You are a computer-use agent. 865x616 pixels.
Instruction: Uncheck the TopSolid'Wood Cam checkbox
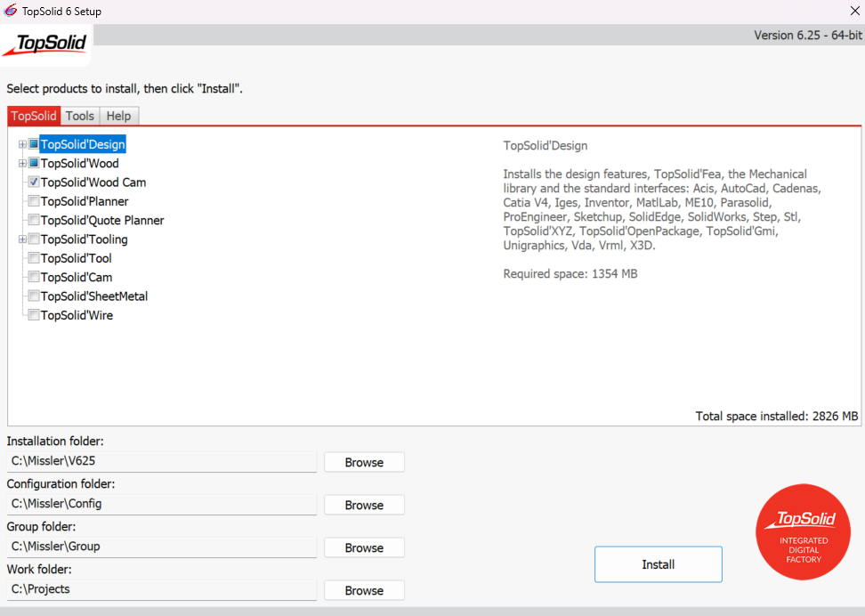click(34, 182)
